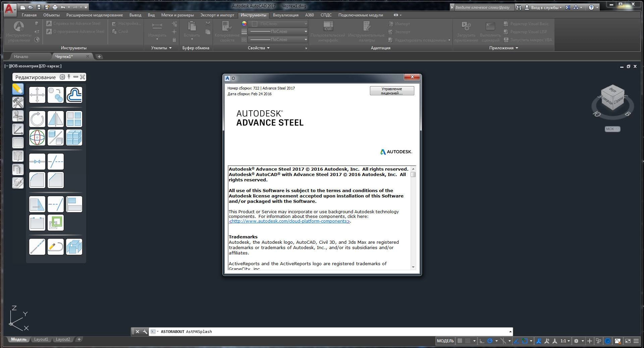Screen dimensions: 644x348
Task: Expand the Утилиты panel
Action: click(x=161, y=48)
